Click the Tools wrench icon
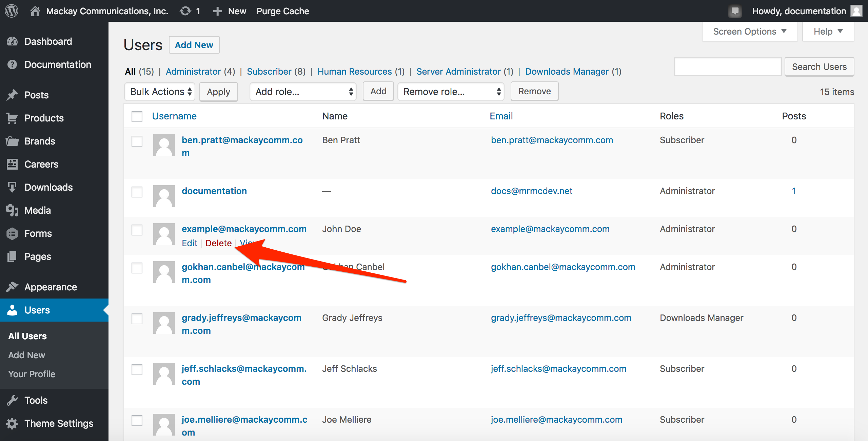This screenshot has width=868, height=441. pyautogui.click(x=12, y=400)
